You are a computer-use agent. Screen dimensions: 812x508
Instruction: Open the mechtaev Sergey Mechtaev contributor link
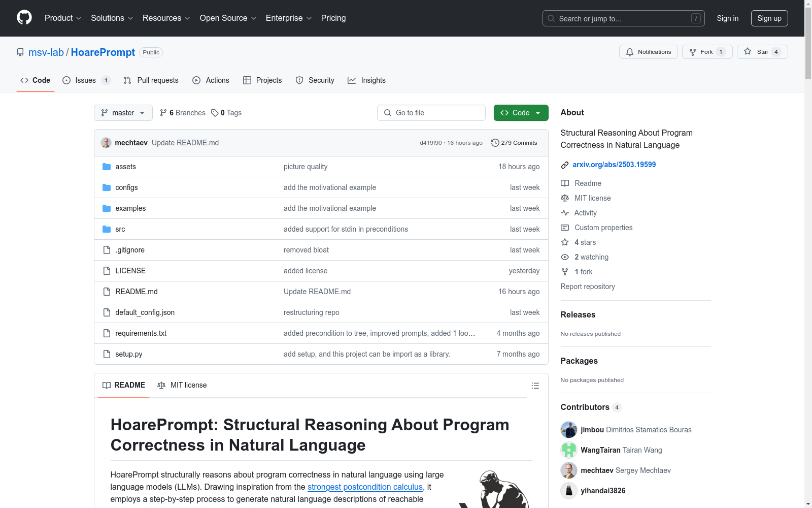[x=626, y=470]
